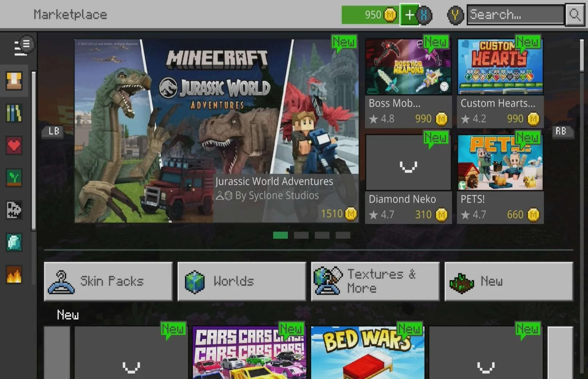Click the green plus buy-coins button
This screenshot has height=379, width=588.
pos(409,15)
